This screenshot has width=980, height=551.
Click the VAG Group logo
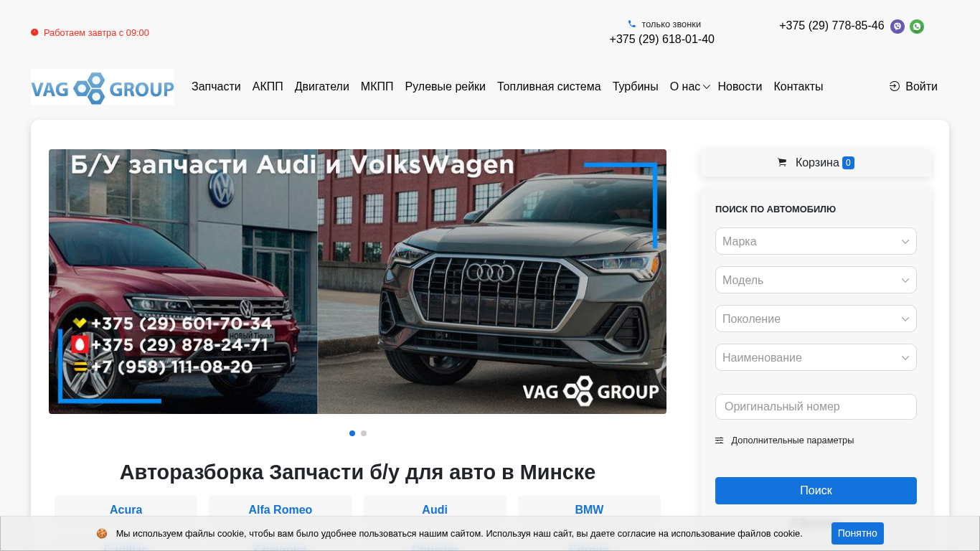[x=103, y=87]
